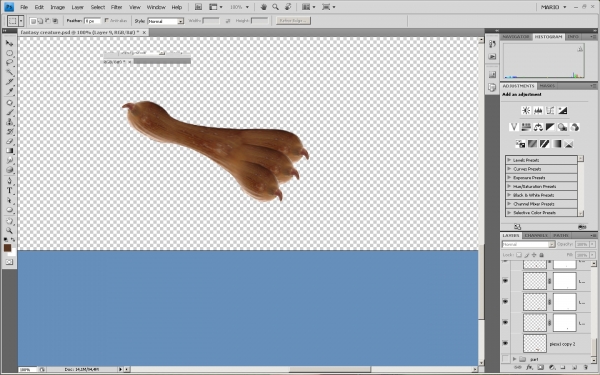Expand Hue/Saturation Presets
The height and width of the screenshot is (375, 600).
click(x=509, y=186)
